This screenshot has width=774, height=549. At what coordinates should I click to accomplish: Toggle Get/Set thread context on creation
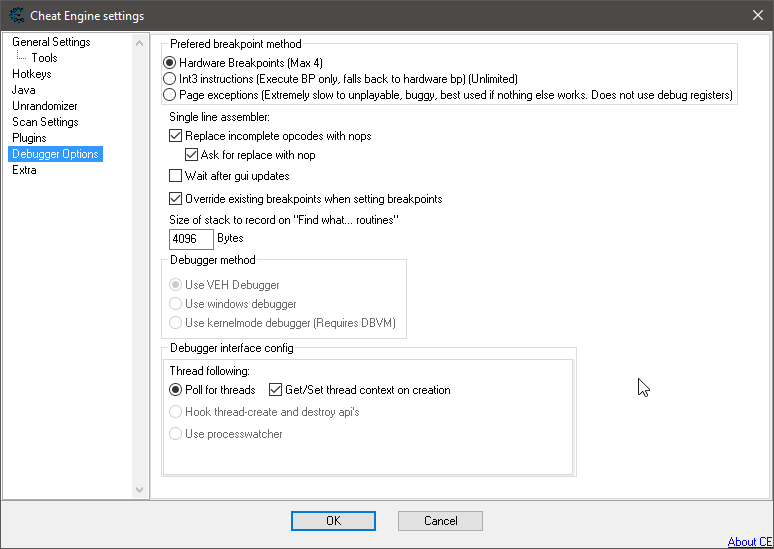(276, 390)
